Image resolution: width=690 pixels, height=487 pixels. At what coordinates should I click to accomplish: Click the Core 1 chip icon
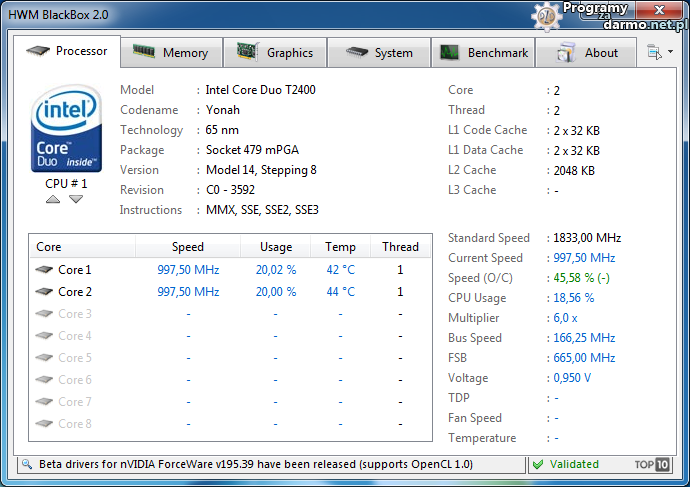point(44,270)
